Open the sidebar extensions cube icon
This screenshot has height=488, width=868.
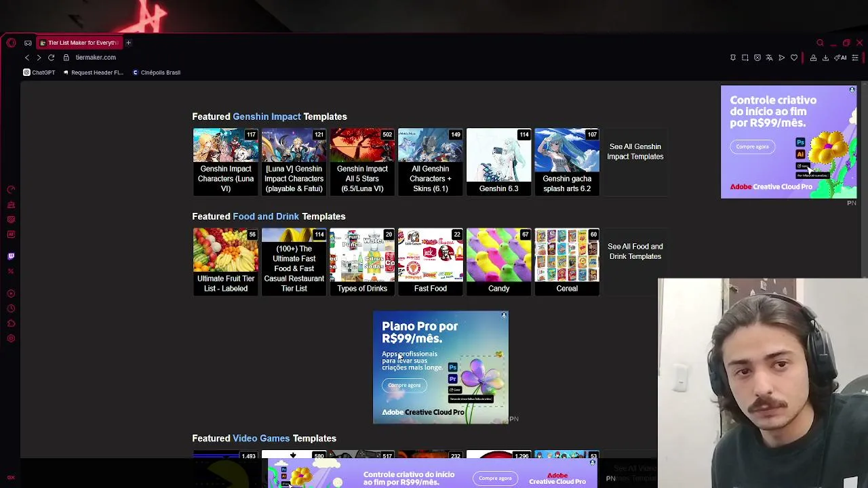pyautogui.click(x=11, y=323)
